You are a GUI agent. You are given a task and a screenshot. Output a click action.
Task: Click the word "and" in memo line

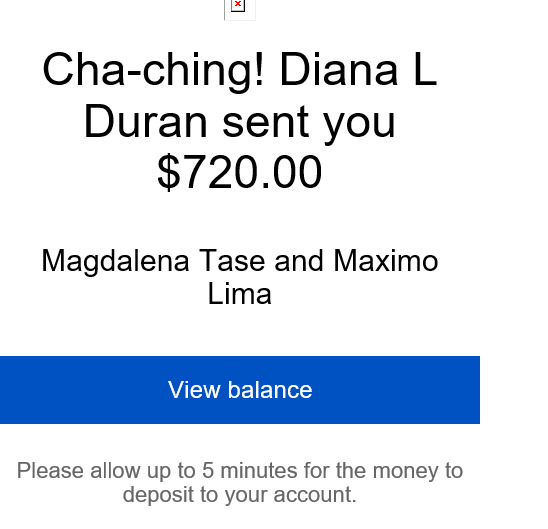click(299, 261)
